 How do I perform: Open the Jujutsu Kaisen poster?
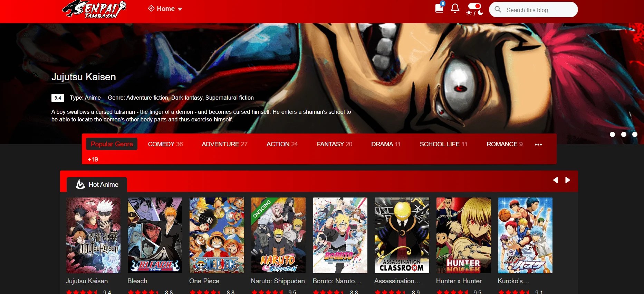93,236
